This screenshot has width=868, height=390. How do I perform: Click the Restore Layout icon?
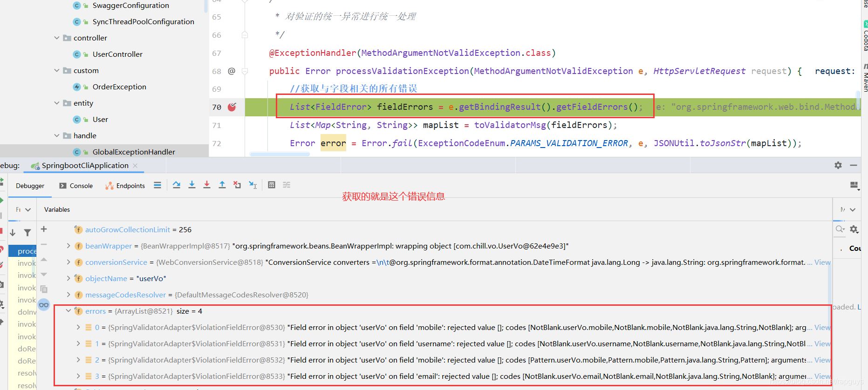point(854,186)
